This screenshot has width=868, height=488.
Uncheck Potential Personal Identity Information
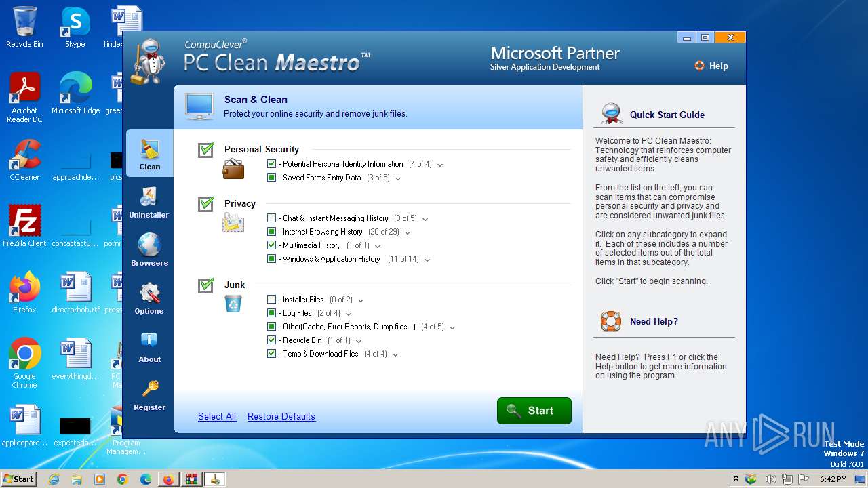tap(272, 164)
